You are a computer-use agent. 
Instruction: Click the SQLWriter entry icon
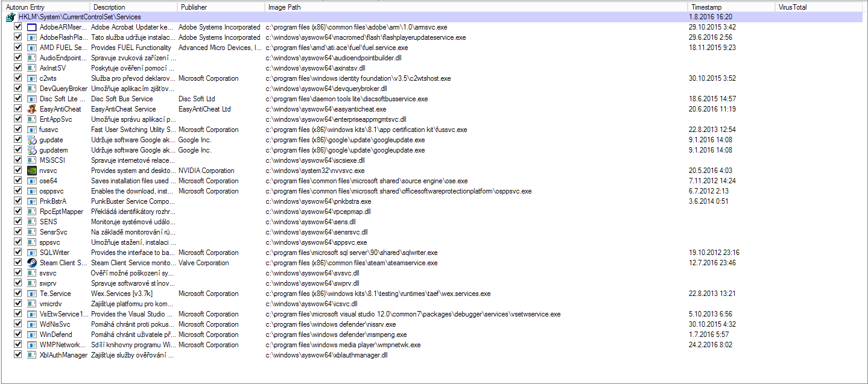pyautogui.click(x=32, y=253)
